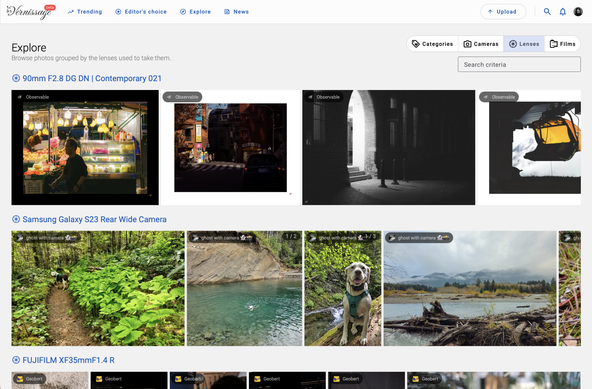Open the fruit market stall photo
The width and height of the screenshot is (592, 389).
click(85, 147)
